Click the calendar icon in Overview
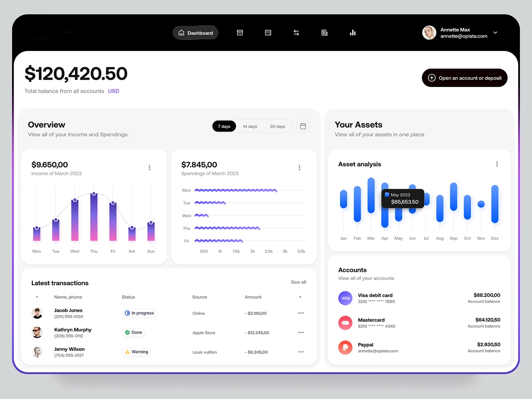The image size is (532, 399). [303, 126]
